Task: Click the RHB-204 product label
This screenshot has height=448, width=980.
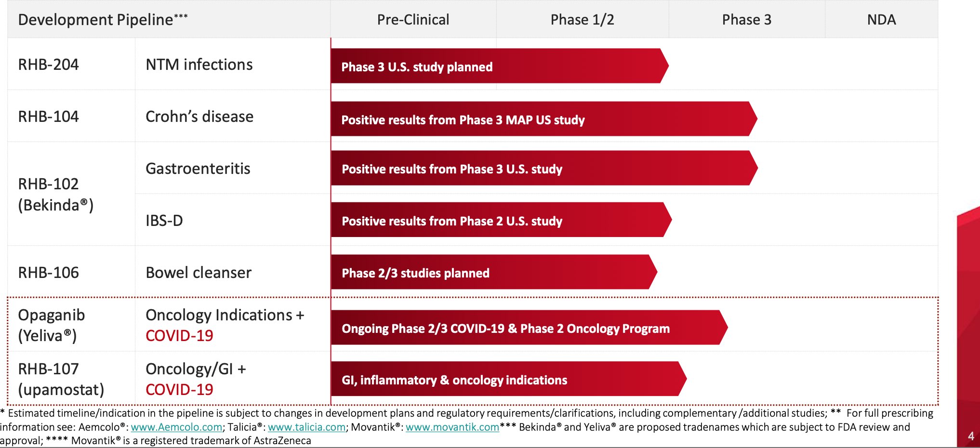Action: click(48, 65)
